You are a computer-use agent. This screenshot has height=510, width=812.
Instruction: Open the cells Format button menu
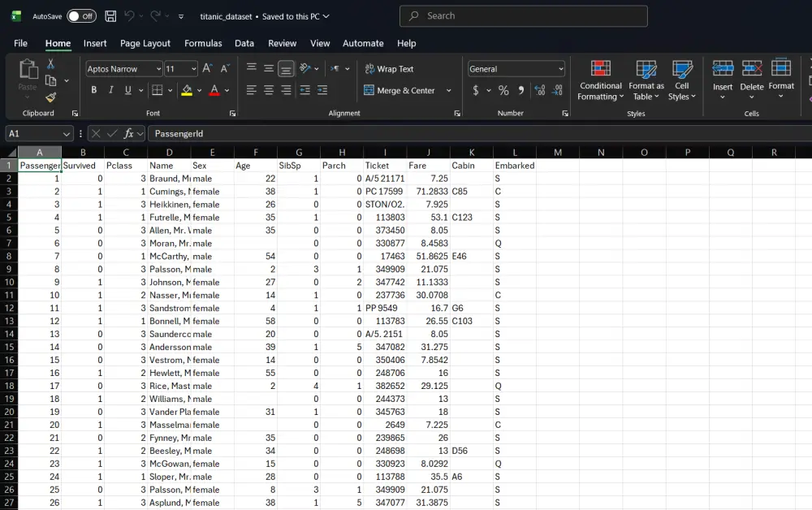tap(781, 79)
